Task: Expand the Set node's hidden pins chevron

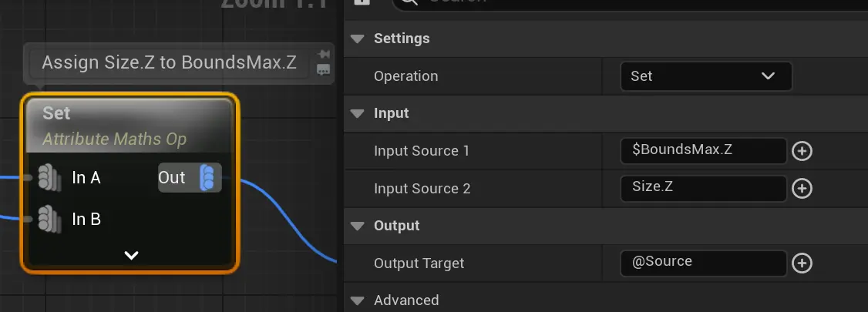Action: [131, 255]
